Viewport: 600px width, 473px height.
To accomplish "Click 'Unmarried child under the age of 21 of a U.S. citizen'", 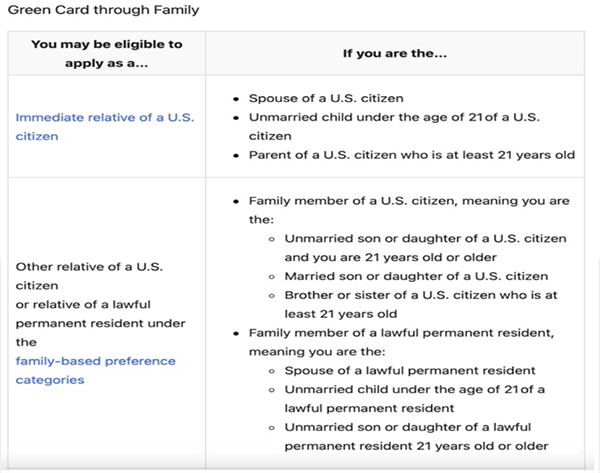I will coord(394,127).
